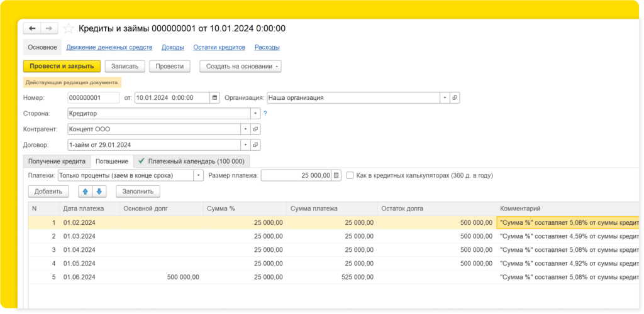Click the Заполнить button
Image resolution: width=644 pixels, height=314 pixels.
point(138,191)
